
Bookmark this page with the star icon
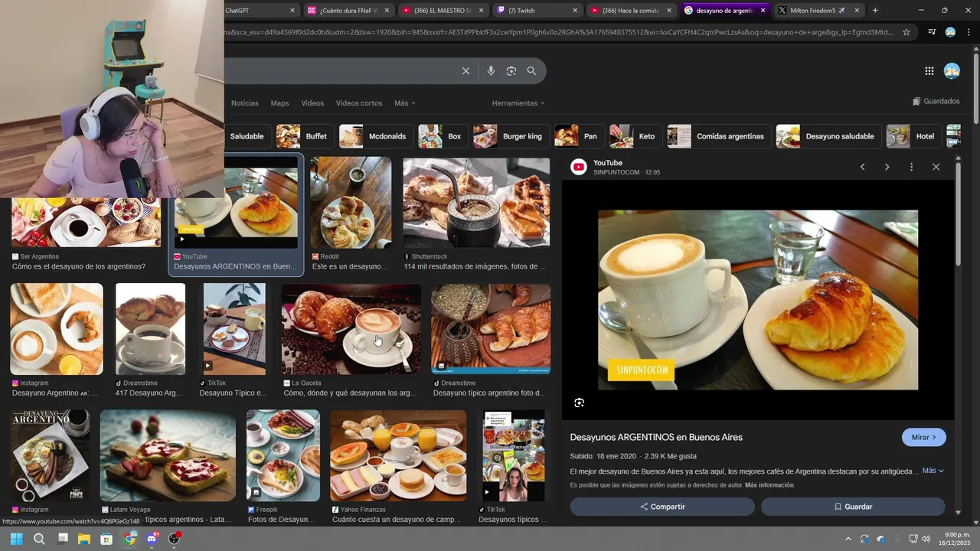tap(906, 32)
